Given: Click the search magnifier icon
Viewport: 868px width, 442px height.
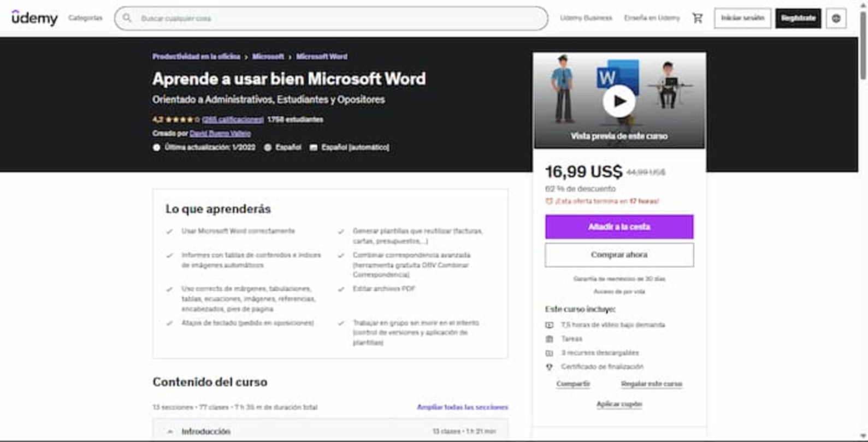Looking at the screenshot, I should [x=127, y=18].
